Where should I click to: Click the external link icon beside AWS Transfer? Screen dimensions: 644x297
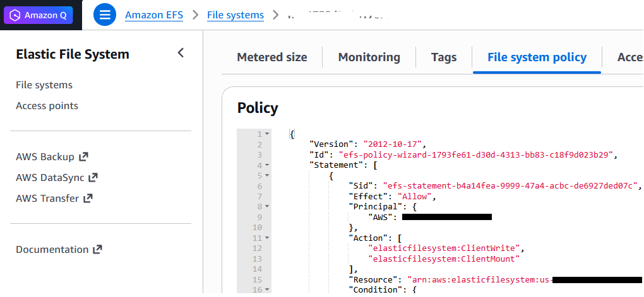(88, 199)
